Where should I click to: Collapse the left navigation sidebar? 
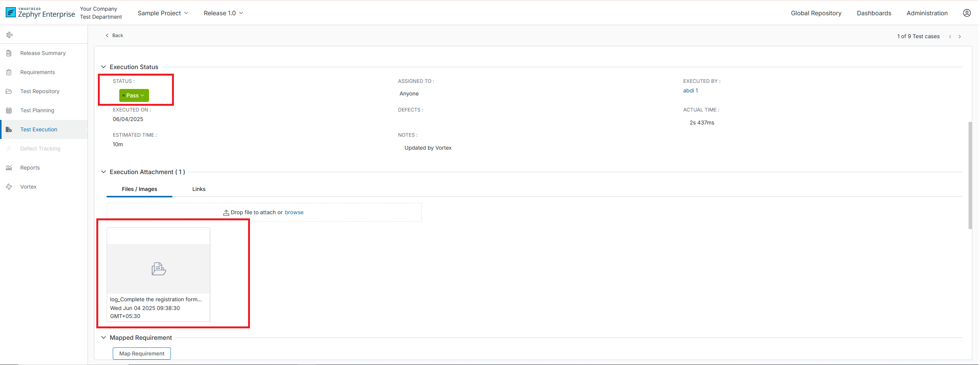tap(10, 34)
